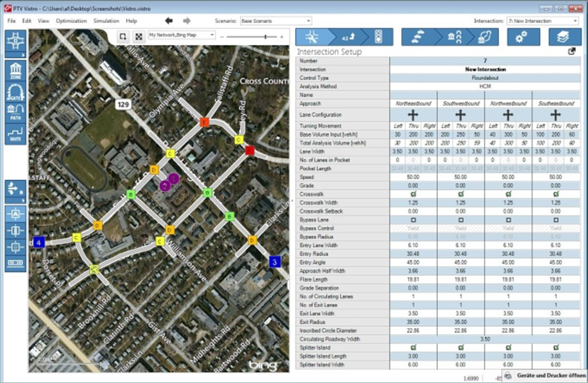The height and width of the screenshot is (383, 588).
Task: Enable Bypass Lane for Southeastbound approach
Action: click(x=556, y=220)
